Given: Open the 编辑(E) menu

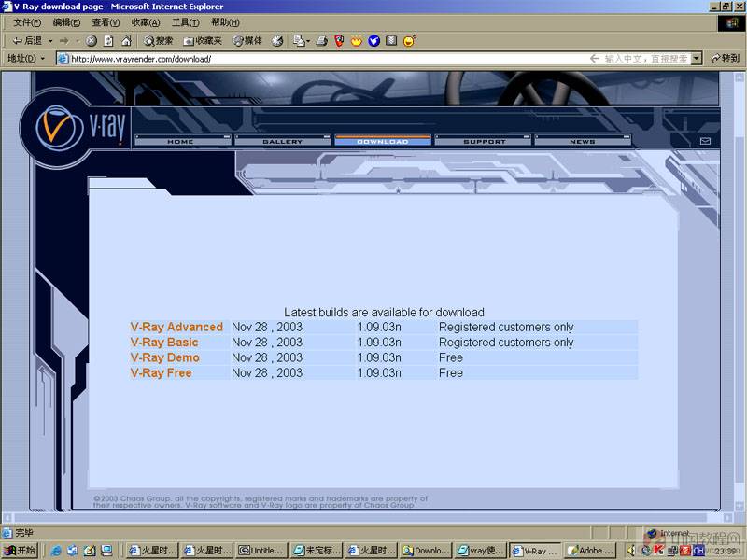Looking at the screenshot, I should tap(66, 22).
